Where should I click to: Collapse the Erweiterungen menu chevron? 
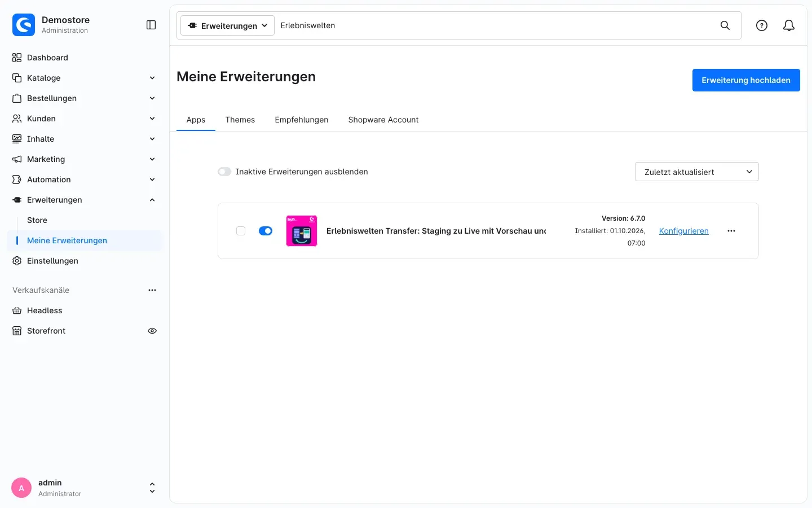click(152, 200)
